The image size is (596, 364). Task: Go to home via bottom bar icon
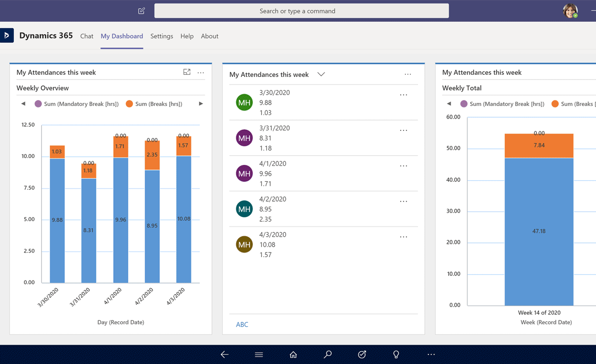293,354
